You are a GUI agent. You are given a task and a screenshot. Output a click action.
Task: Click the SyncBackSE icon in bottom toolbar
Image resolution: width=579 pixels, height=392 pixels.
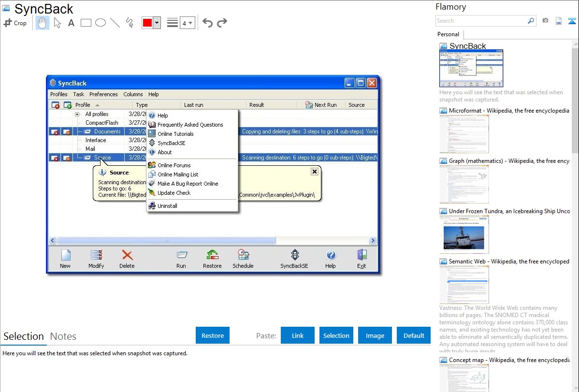(x=294, y=255)
